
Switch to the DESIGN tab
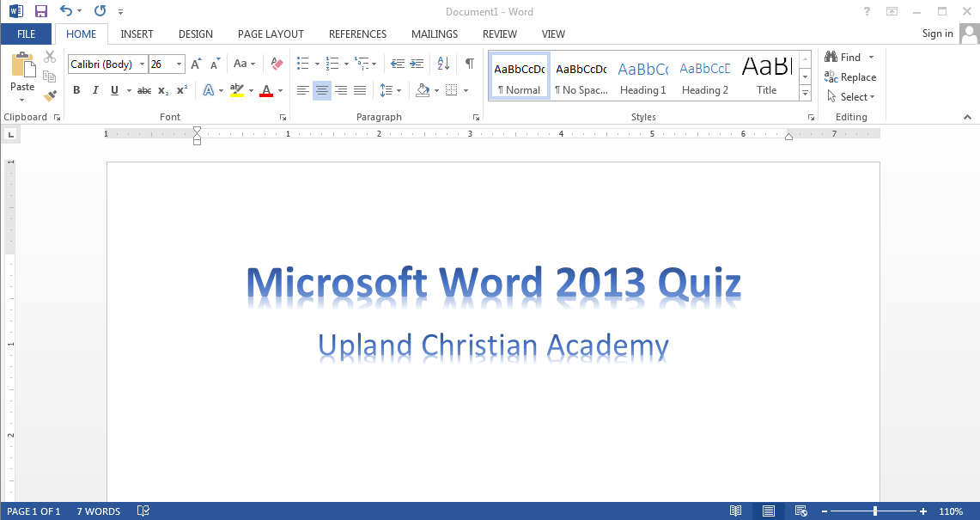coord(196,34)
